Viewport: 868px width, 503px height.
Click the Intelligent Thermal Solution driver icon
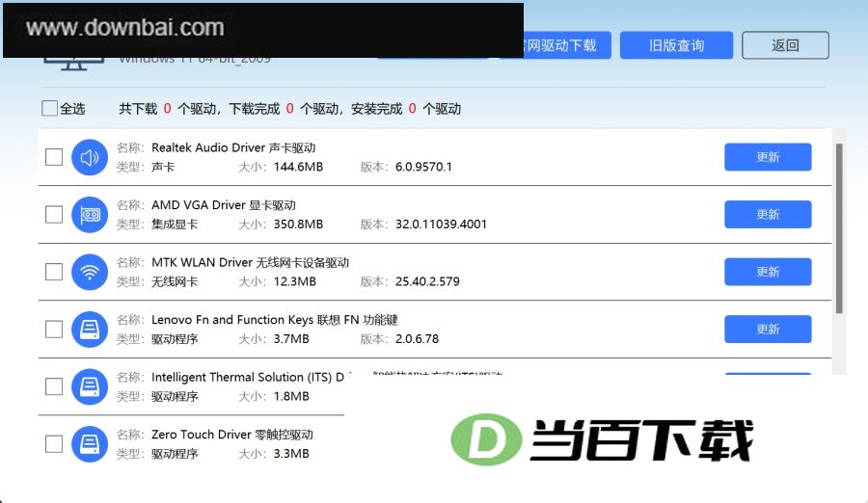click(90, 386)
